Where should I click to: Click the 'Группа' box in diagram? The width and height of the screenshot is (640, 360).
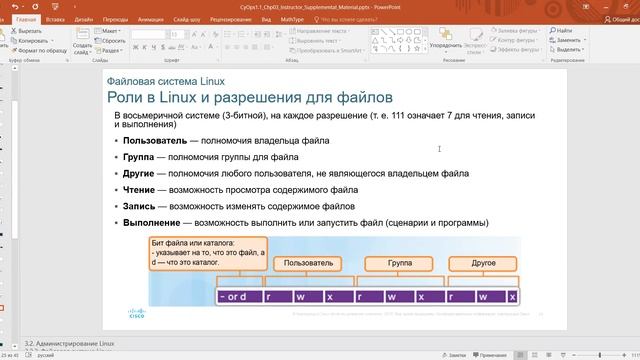399,263
